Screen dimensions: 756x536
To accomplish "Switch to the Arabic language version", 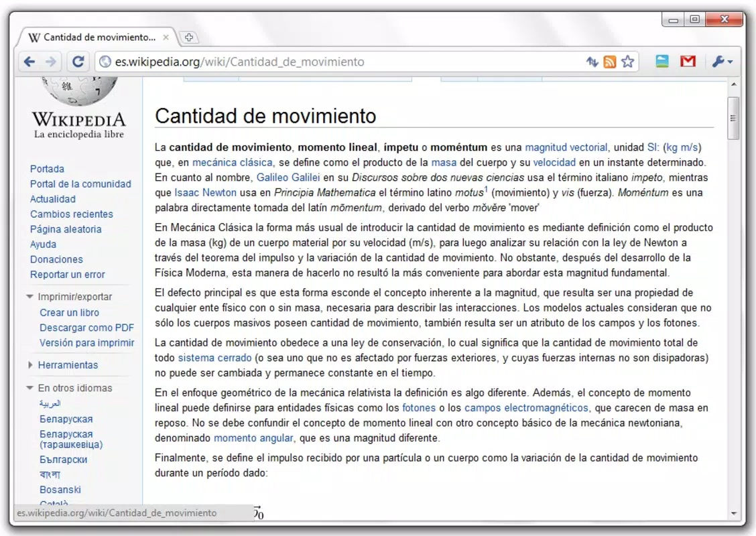I will click(x=50, y=403).
